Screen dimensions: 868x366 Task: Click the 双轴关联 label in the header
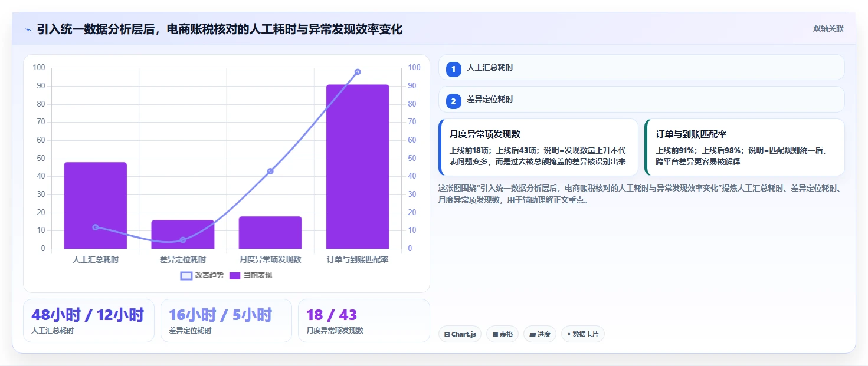tap(828, 29)
